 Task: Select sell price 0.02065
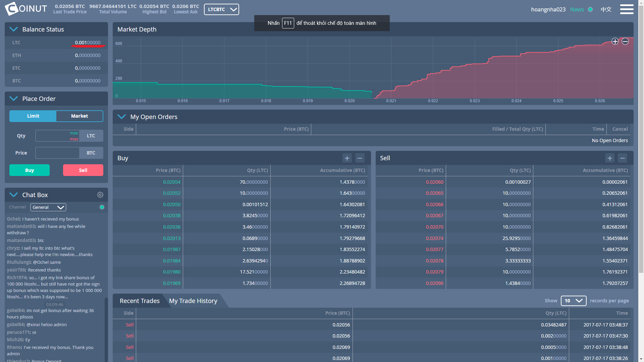[x=435, y=193]
